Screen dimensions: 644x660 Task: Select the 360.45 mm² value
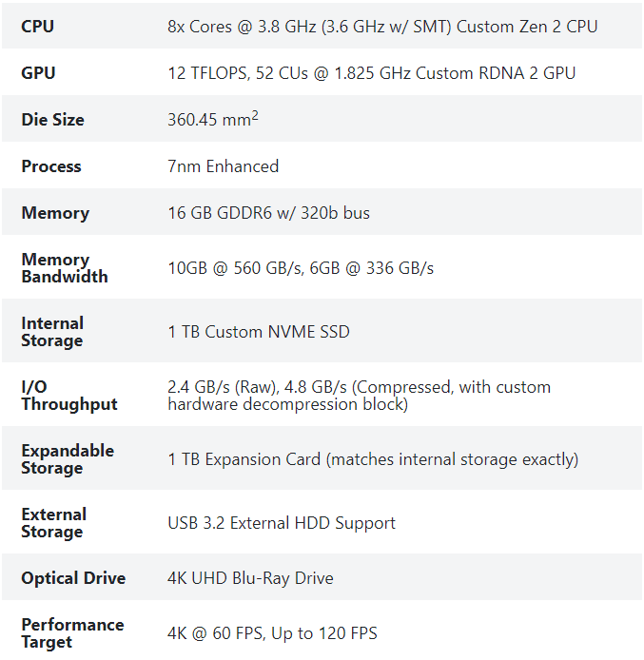pyautogui.click(x=212, y=120)
